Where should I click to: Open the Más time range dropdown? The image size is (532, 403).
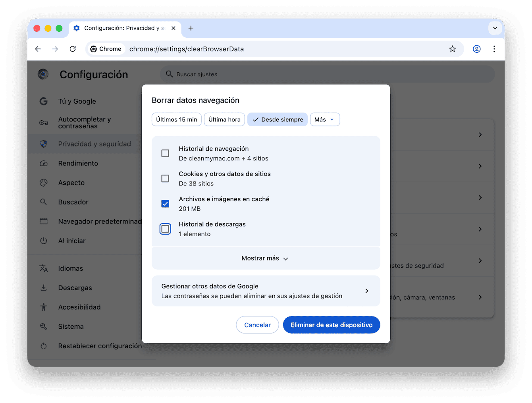click(x=325, y=119)
